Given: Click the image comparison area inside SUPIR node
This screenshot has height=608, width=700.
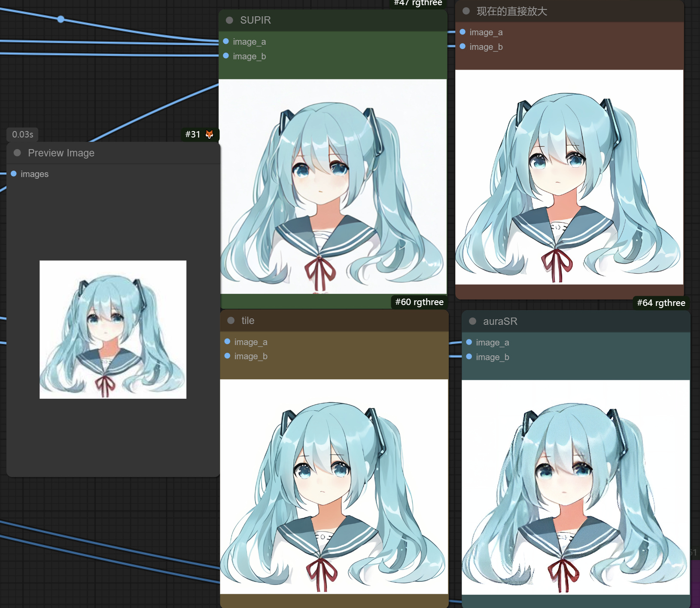Looking at the screenshot, I should pyautogui.click(x=333, y=185).
